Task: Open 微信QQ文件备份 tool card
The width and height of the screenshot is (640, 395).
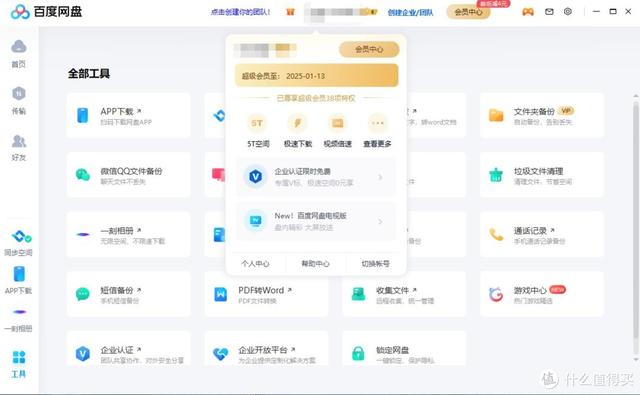Action: (129, 175)
